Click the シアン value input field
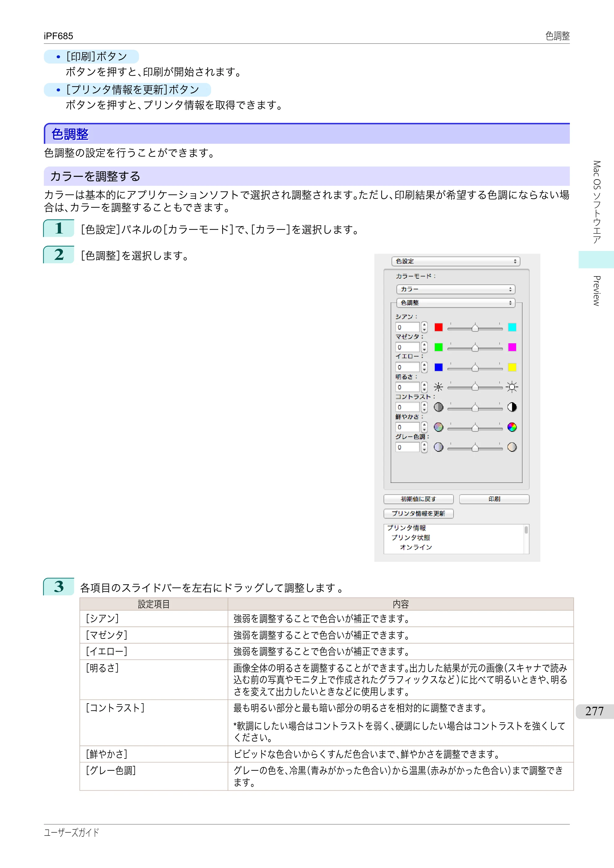The height and width of the screenshot is (868, 614). coord(407,327)
